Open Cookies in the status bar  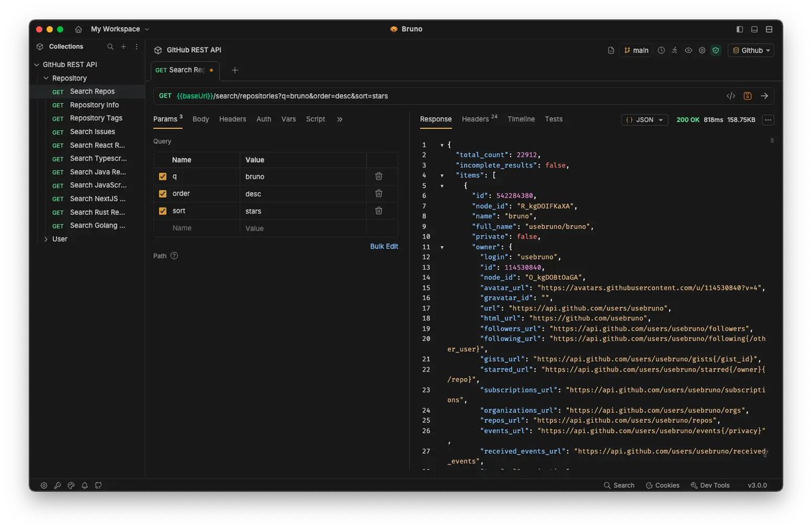pyautogui.click(x=662, y=485)
